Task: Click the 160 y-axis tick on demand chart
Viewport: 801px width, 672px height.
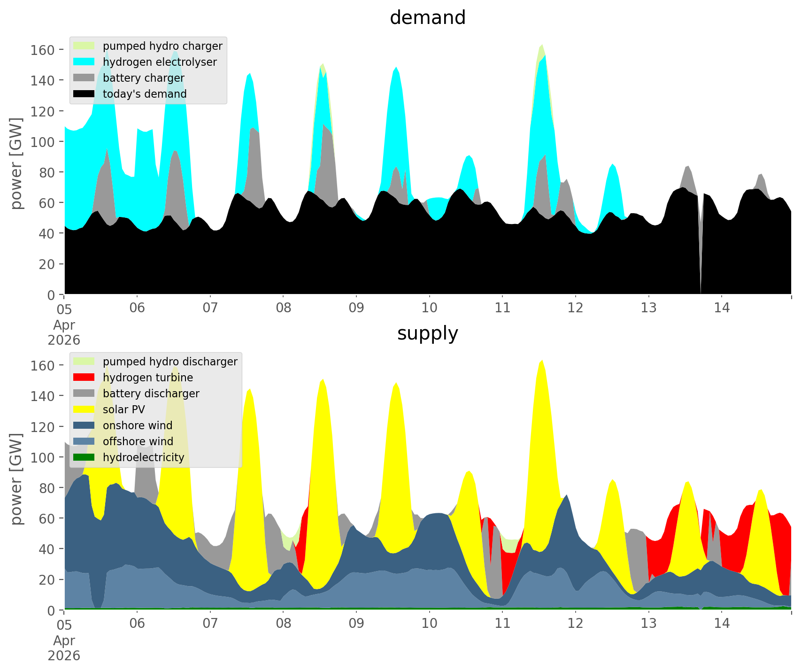Action: (x=42, y=50)
